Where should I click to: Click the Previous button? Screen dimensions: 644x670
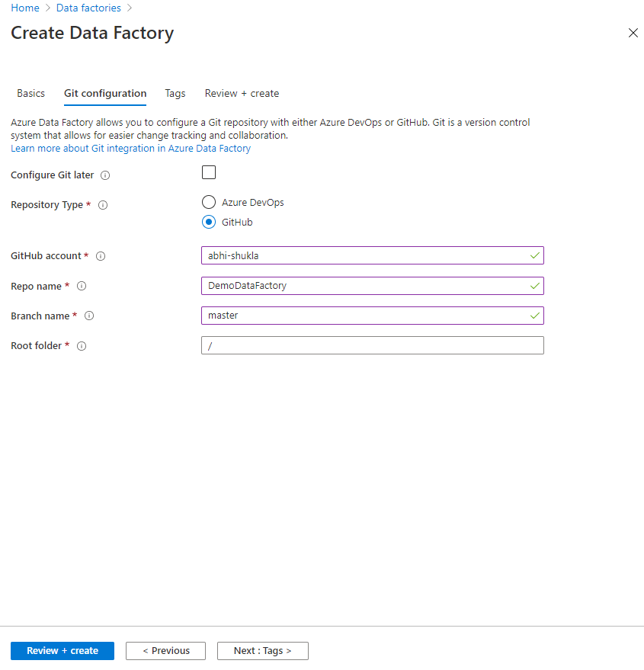(165, 651)
